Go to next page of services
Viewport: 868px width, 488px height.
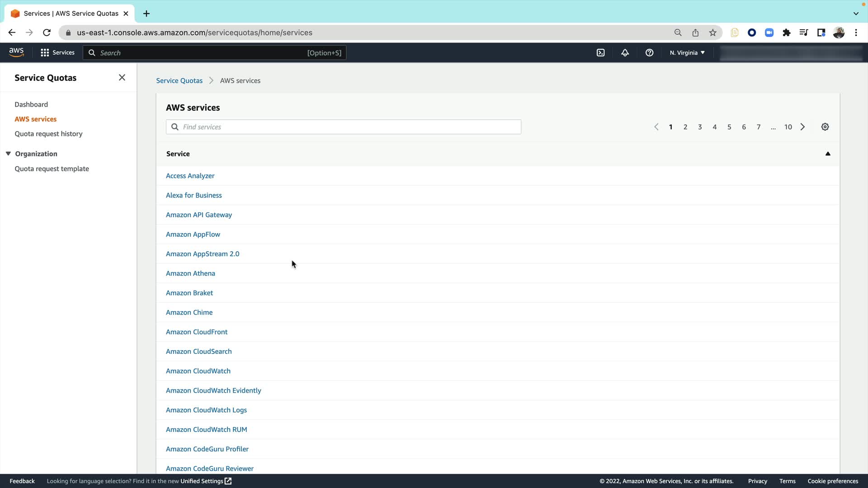[x=803, y=127]
